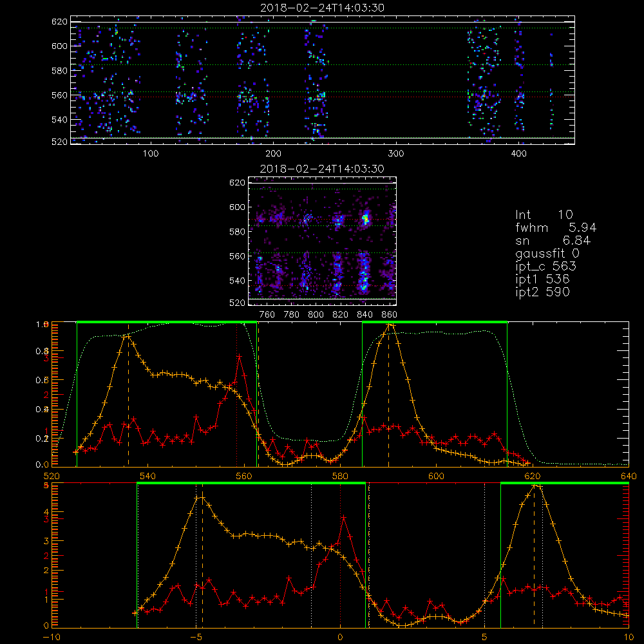
Task: Click y-axis label 580 of the small middle image
Action: pos(237,232)
